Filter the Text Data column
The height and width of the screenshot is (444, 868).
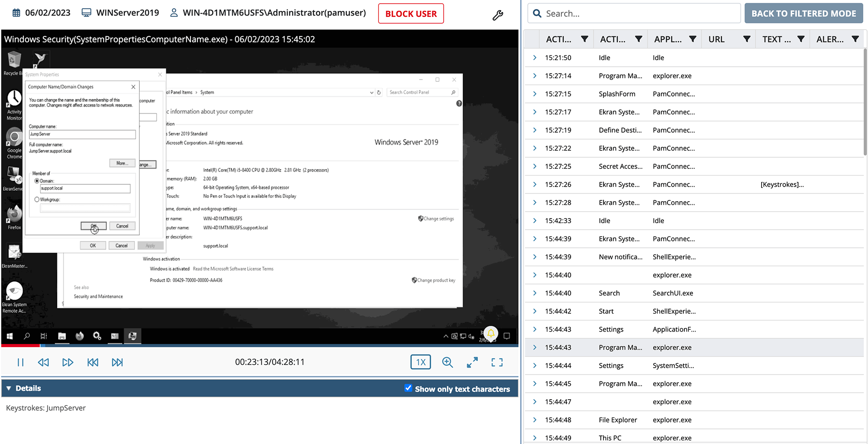pos(801,39)
